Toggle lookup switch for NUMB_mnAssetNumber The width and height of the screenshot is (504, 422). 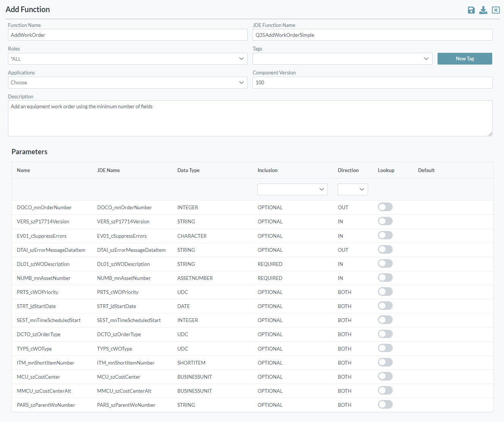[385, 278]
